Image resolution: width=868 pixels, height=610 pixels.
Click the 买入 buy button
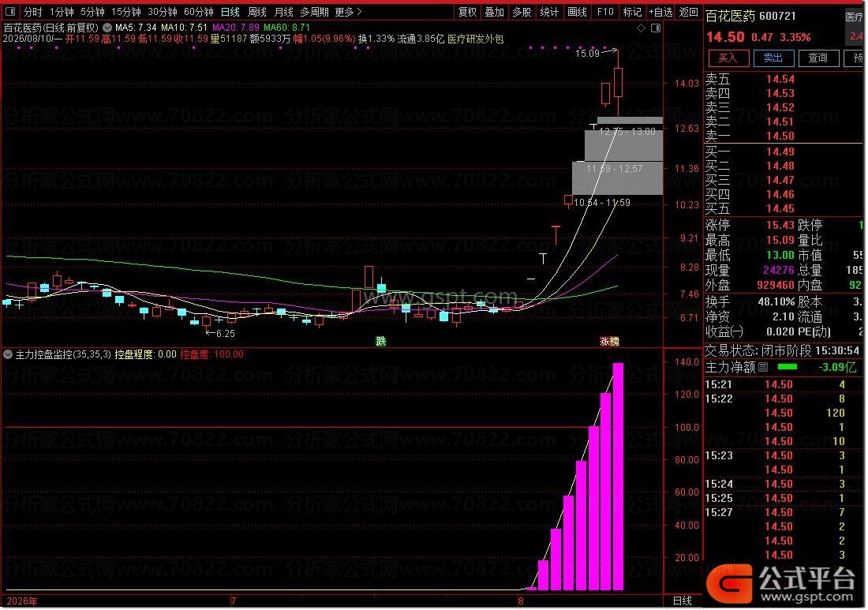pos(728,58)
